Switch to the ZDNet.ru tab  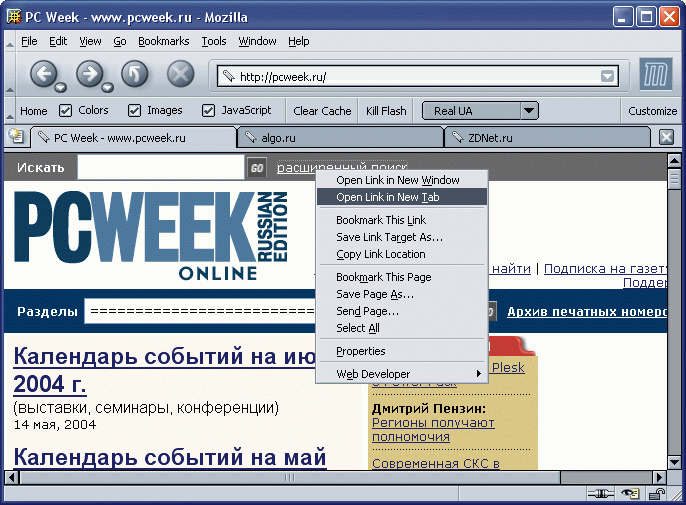coord(547,138)
